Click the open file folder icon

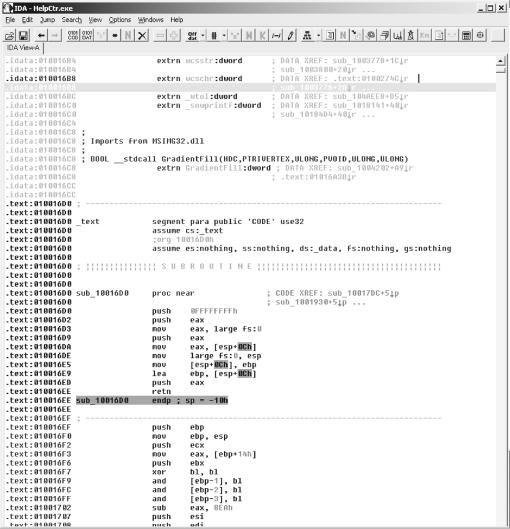10,35
